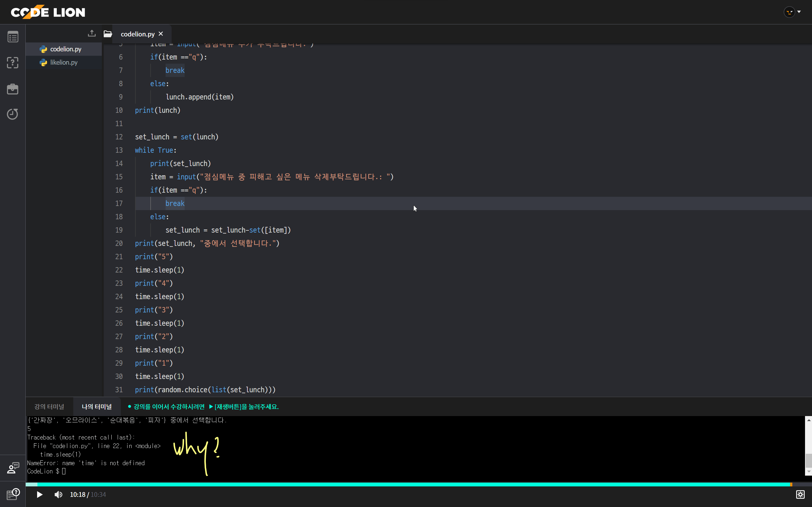Select the 나의 터미널 tab

[x=97, y=407]
